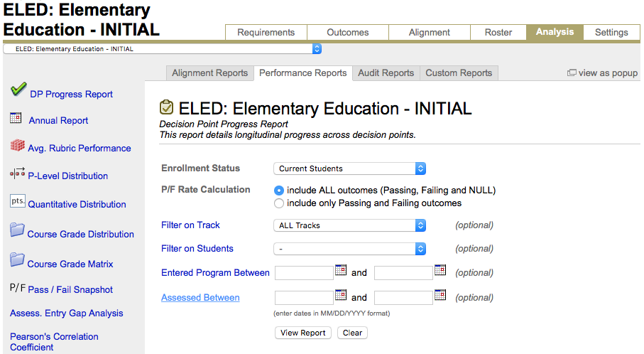
Task: Click the Course Grade Matrix folder icon
Action: (17, 261)
